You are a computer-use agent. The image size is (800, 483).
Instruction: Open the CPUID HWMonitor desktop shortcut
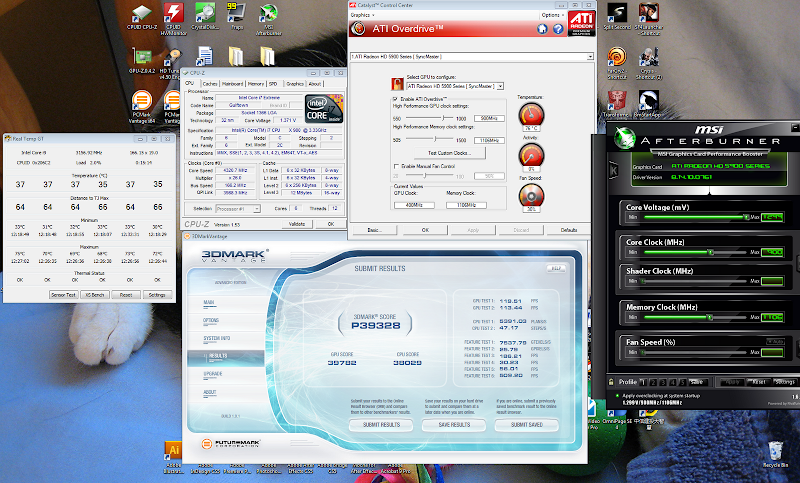(173, 18)
